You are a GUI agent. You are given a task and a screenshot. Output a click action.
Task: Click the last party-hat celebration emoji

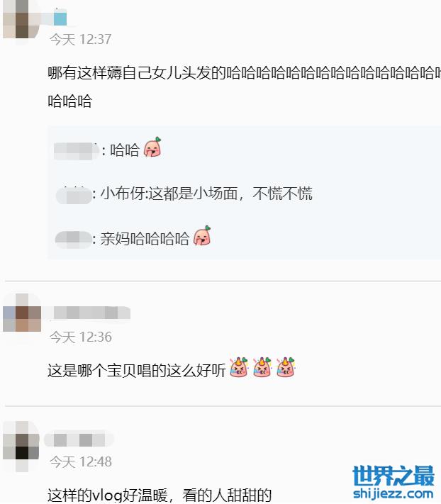(x=286, y=366)
